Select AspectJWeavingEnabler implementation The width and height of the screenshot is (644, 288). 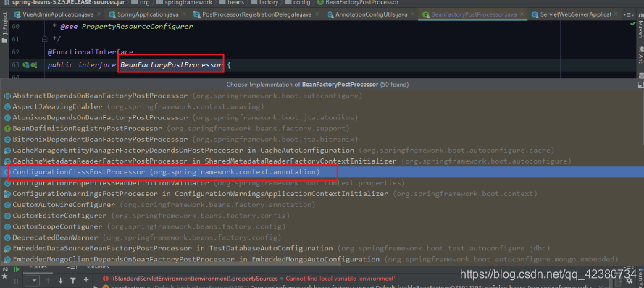tap(322, 106)
